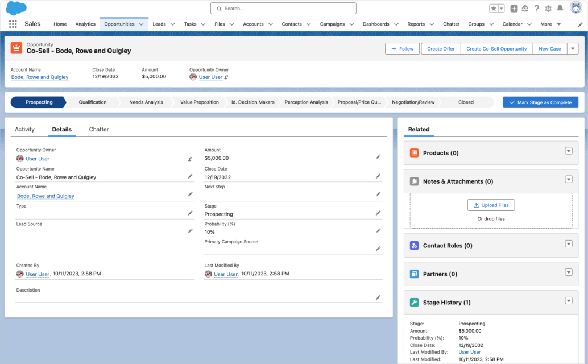Click the Contact Roles icon
This screenshot has width=588, height=364.
[x=414, y=246]
